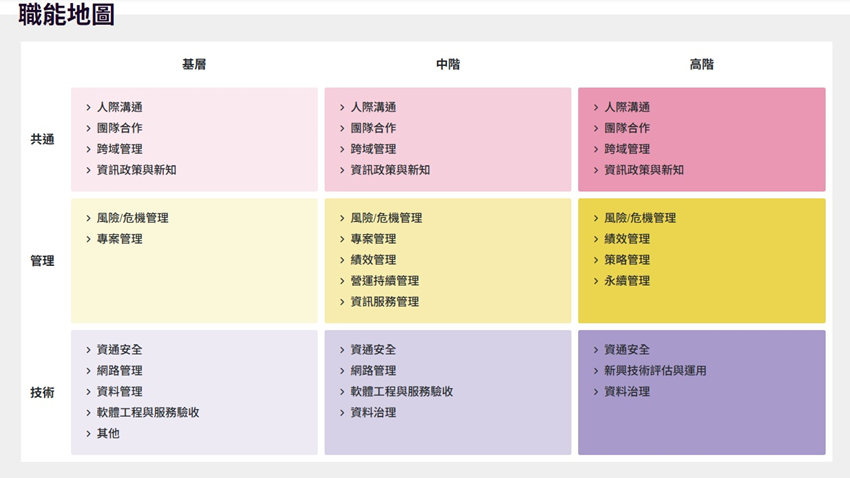Select 資通安全 in the 高階 column
This screenshot has height=478, width=850.
click(x=626, y=350)
